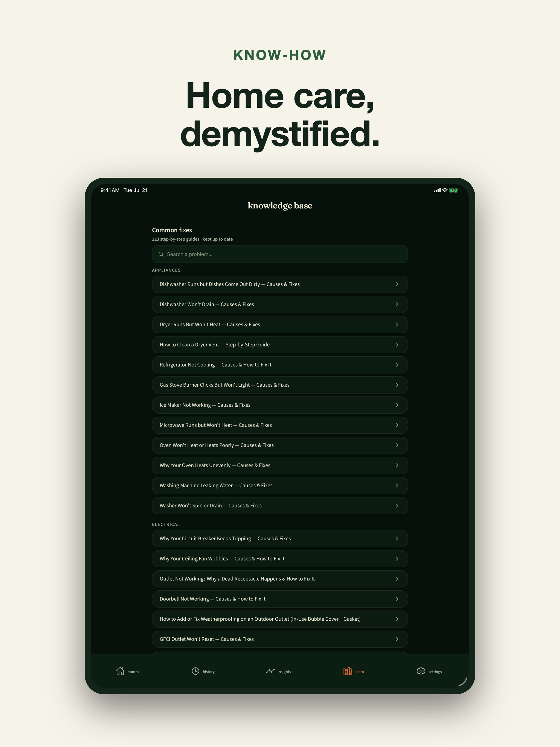Open Weatherproofing on an Outdoor Outlet guide
The image size is (560, 747).
pos(280,619)
